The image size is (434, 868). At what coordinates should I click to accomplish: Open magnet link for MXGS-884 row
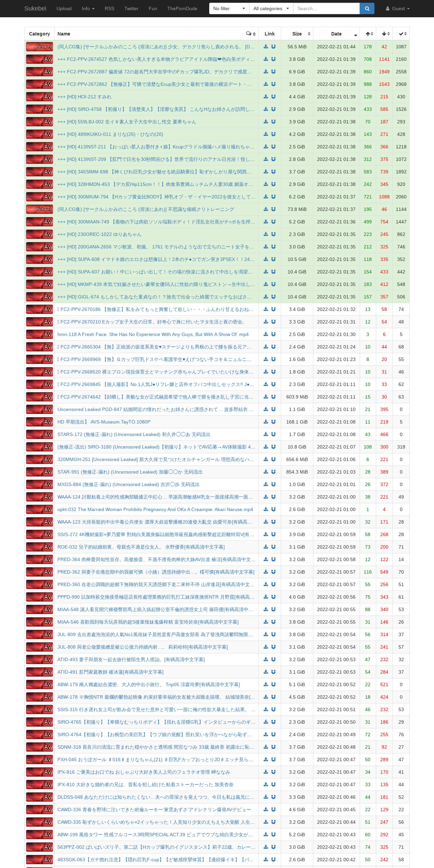coord(273,484)
